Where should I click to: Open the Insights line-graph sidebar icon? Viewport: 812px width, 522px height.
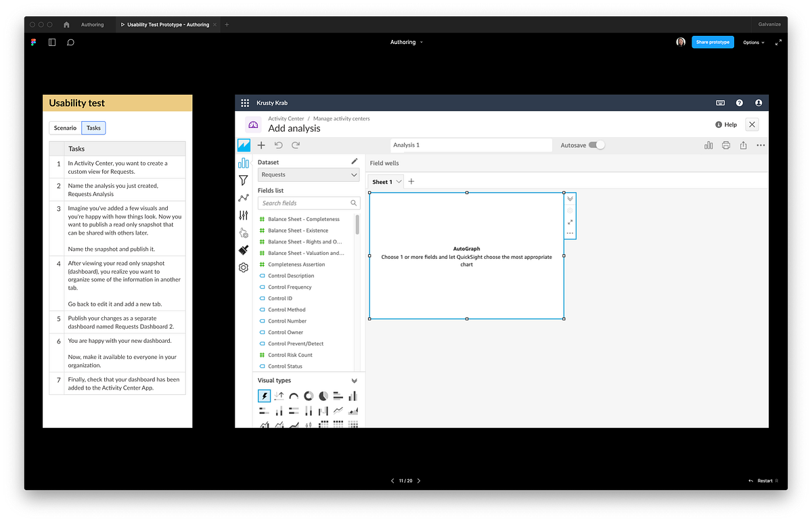click(x=244, y=198)
